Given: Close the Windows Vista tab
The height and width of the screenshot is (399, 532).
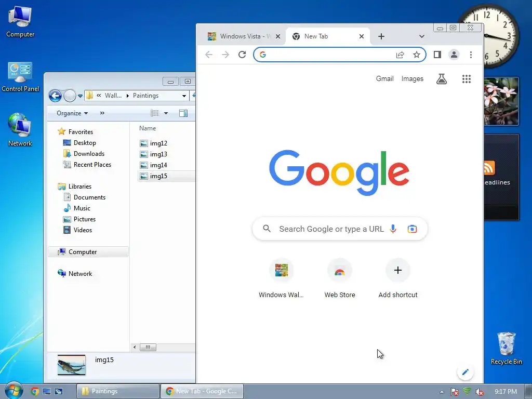Looking at the screenshot, I should coord(278,36).
